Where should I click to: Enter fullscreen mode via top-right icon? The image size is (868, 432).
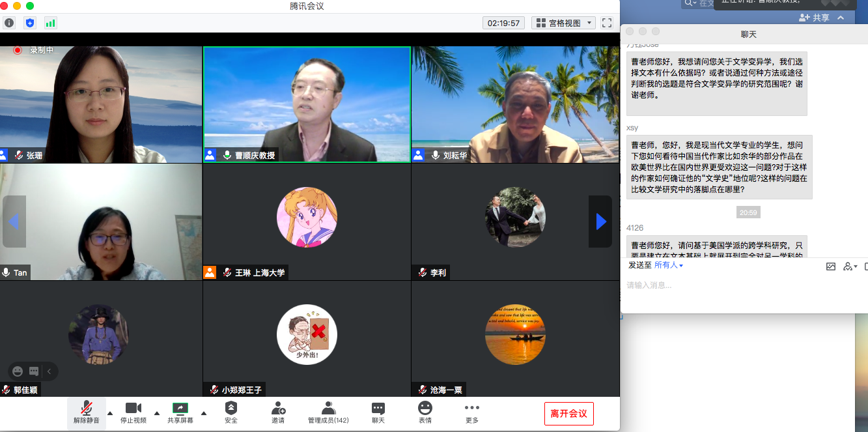[x=607, y=23]
